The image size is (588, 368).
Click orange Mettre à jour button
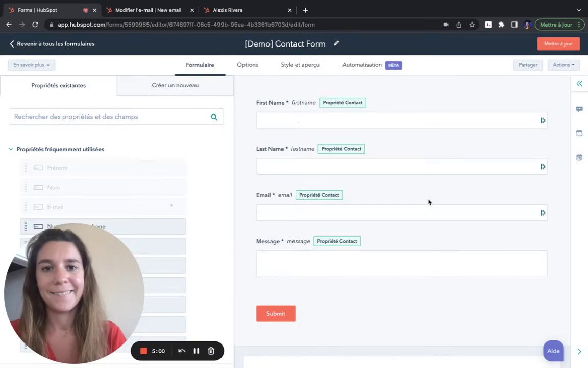point(558,43)
